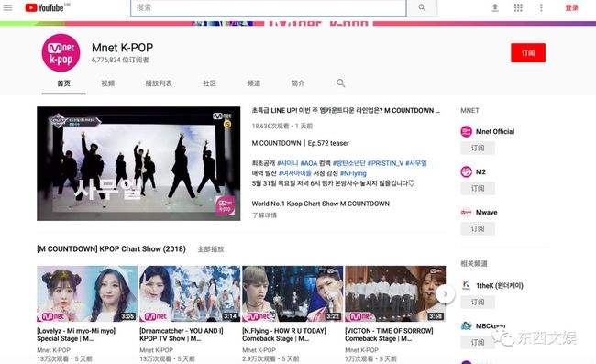
Task: Click the Mnet K-POP channel avatar
Action: [61, 53]
